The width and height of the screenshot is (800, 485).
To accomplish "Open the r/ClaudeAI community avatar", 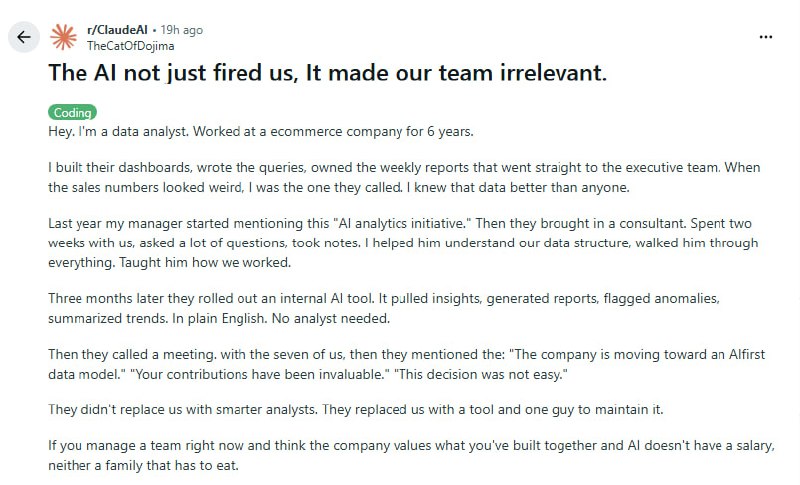I will [64, 38].
